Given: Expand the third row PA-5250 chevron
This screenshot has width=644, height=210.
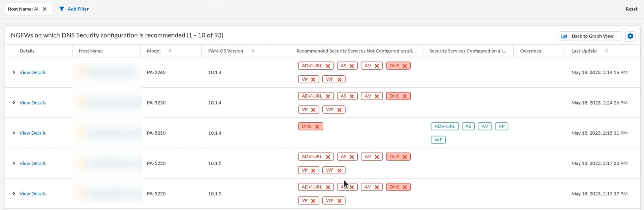Looking at the screenshot, I should coord(14,133).
